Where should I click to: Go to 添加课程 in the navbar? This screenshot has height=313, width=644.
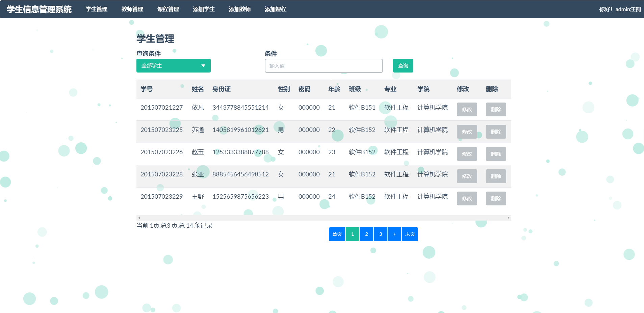(x=276, y=9)
